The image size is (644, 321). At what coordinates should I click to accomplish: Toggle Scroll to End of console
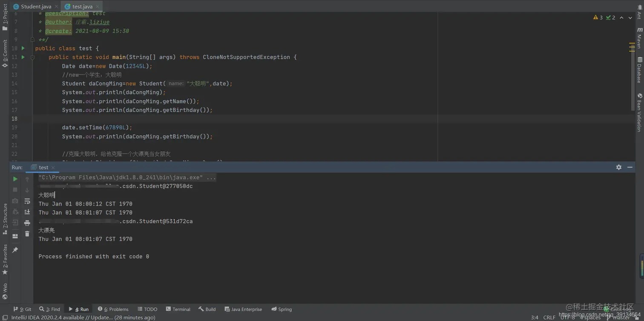pyautogui.click(x=27, y=212)
